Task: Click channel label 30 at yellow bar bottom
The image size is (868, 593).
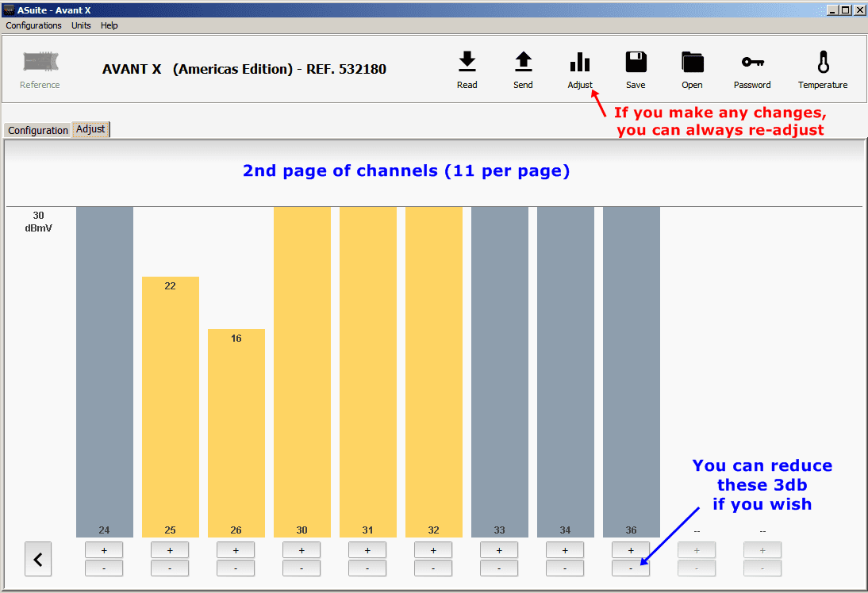Action: point(301,530)
